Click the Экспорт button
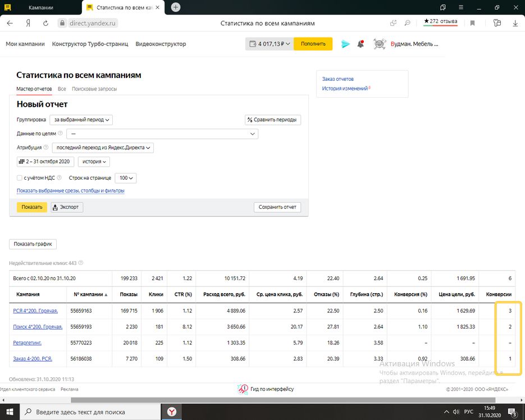Viewport: 525px width, 420px height. (67, 207)
